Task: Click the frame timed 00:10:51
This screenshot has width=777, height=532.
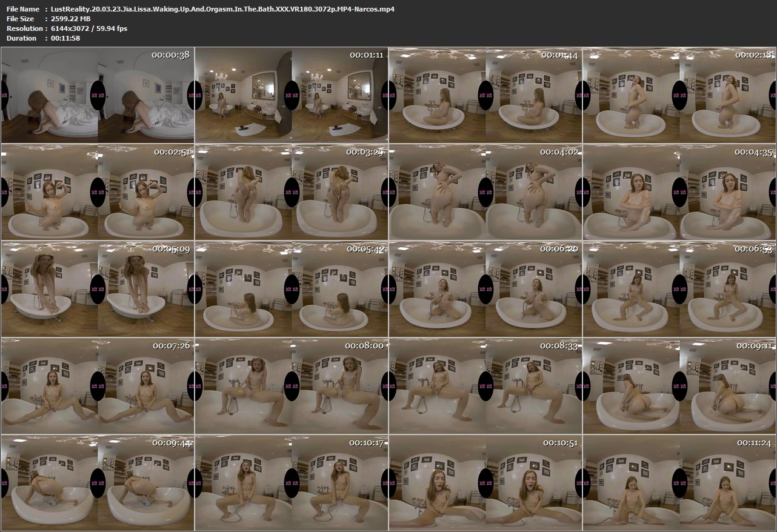Action: pos(485,483)
